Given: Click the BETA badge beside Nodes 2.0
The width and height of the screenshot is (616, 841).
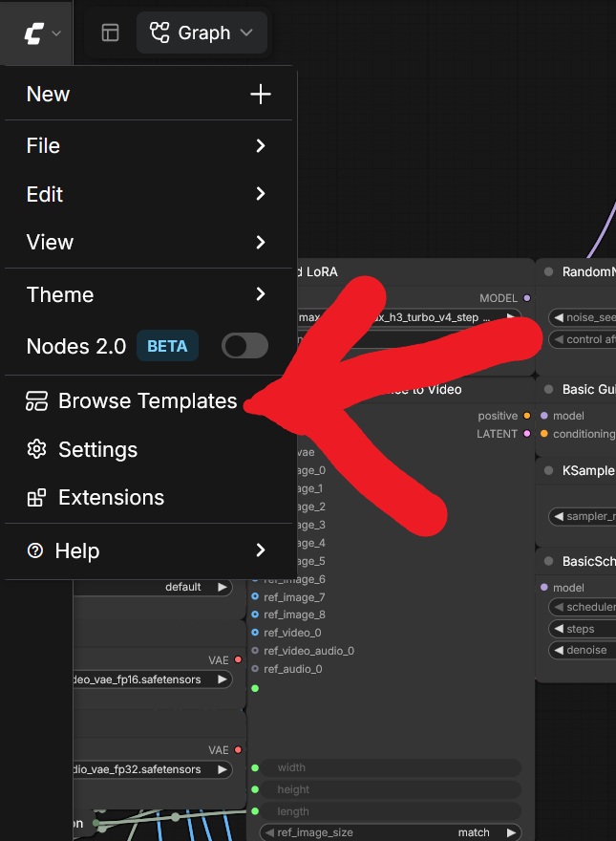Looking at the screenshot, I should pos(167,346).
